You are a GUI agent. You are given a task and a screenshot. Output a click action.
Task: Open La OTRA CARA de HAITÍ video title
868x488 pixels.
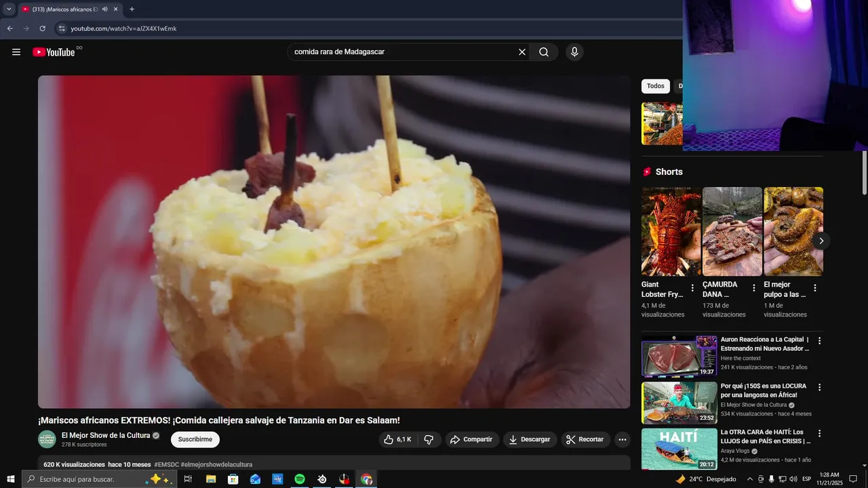pos(766,436)
